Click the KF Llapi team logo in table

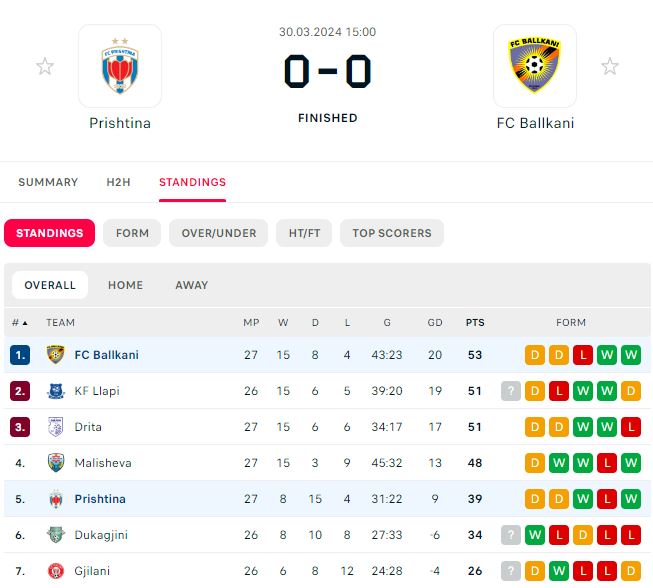point(56,391)
